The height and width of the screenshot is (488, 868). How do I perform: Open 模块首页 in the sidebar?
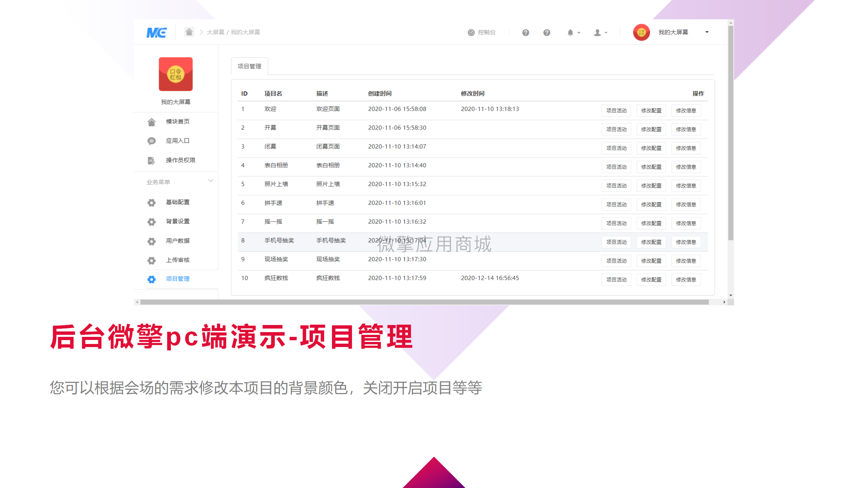tap(178, 121)
